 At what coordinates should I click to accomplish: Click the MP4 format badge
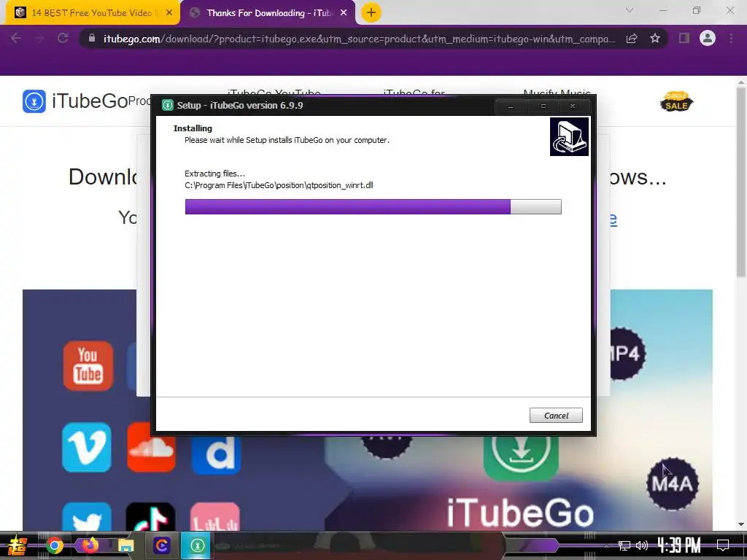(x=628, y=354)
